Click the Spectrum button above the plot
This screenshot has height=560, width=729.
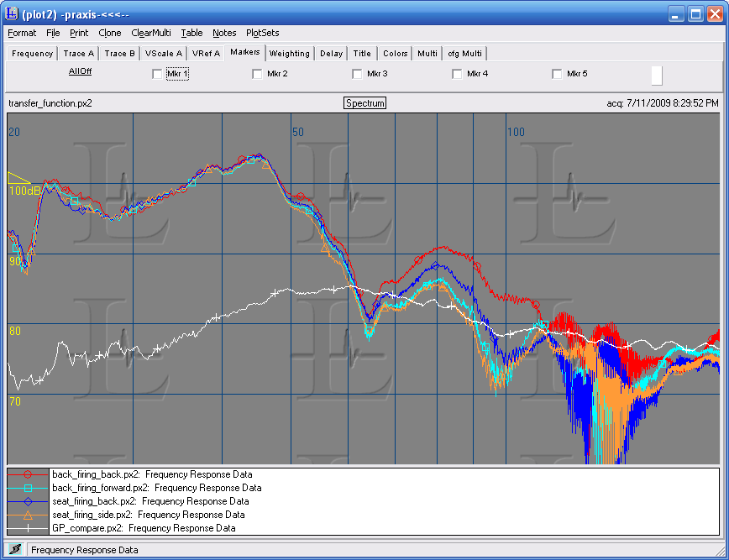click(364, 103)
